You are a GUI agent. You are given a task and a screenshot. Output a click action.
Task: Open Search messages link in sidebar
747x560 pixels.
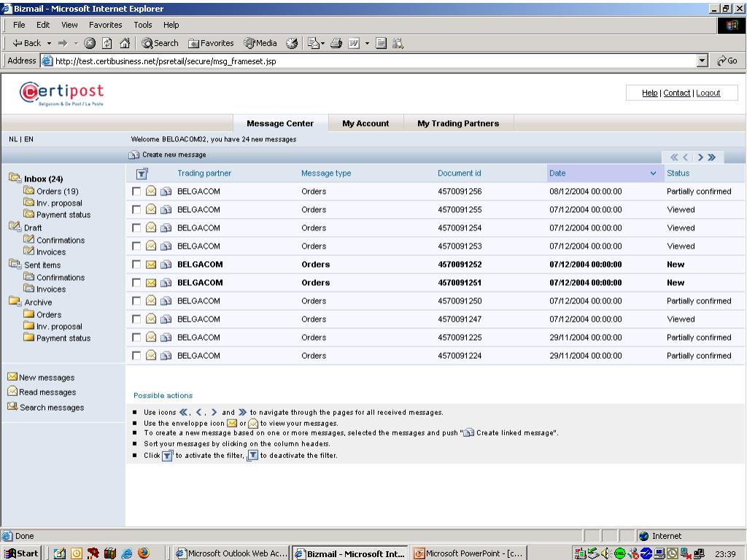coord(52,408)
